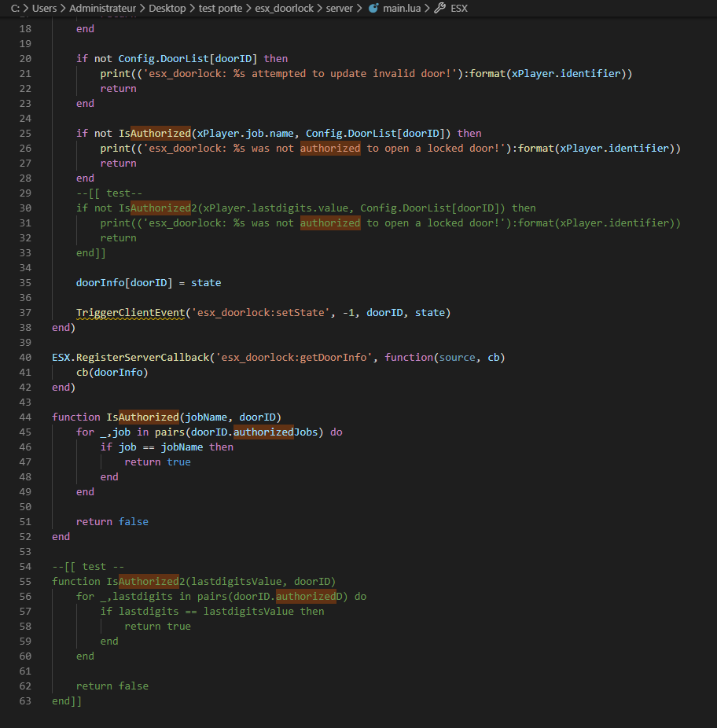Click 'if job == jobName then' line

(x=167, y=447)
